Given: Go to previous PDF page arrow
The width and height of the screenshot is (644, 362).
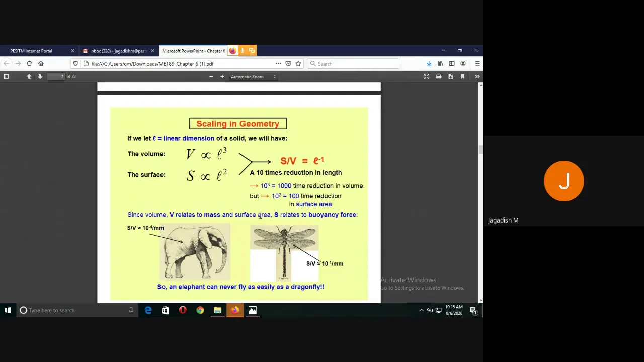Looking at the screenshot, I should [x=29, y=76].
